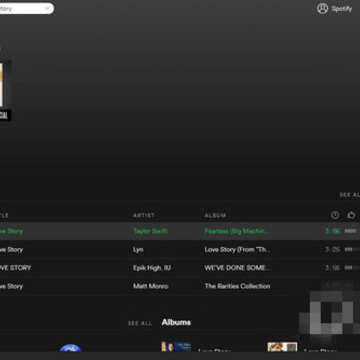Click SEE ALL next to Albums heading
This screenshot has height=360, width=360.
click(x=140, y=323)
